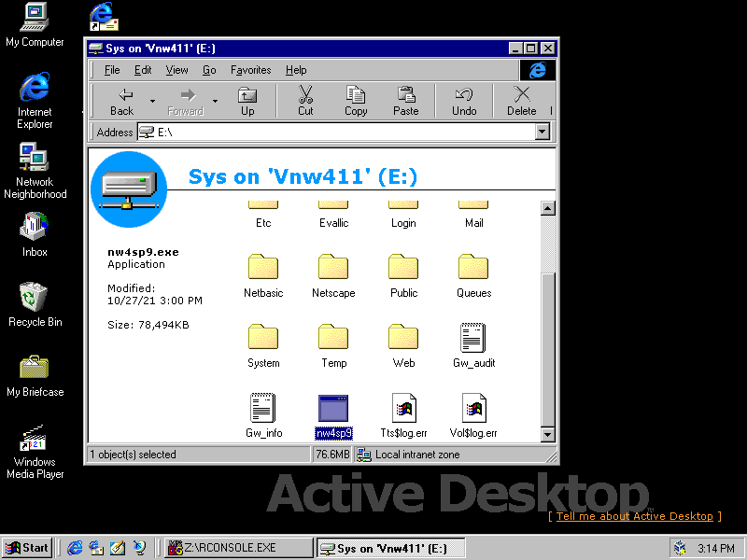Select the Netbasic folder
Viewport: 747px width, 560px height.
[x=263, y=275]
